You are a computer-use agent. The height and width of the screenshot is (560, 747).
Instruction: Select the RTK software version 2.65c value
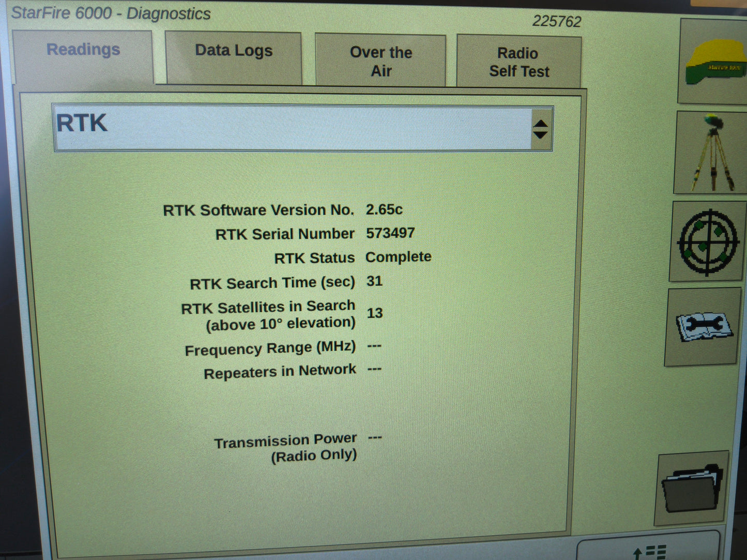coord(384,209)
